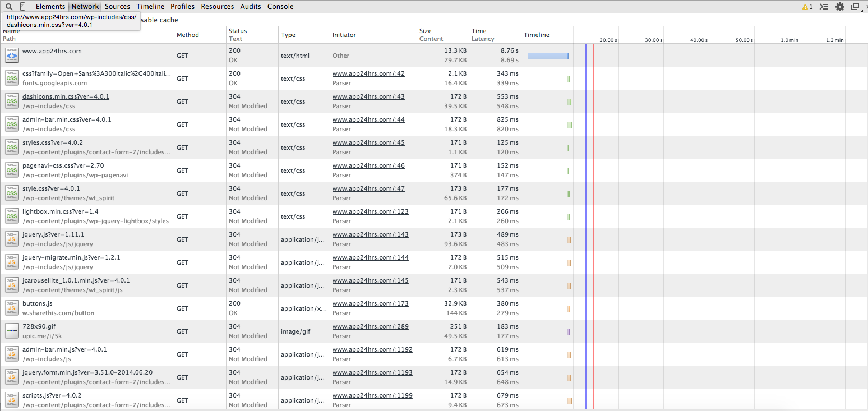Select the Network tab
868x411 pixels.
(85, 7)
